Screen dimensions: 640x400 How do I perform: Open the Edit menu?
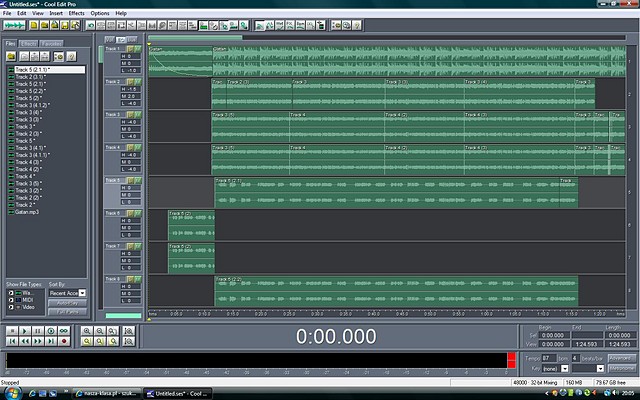(x=22, y=13)
